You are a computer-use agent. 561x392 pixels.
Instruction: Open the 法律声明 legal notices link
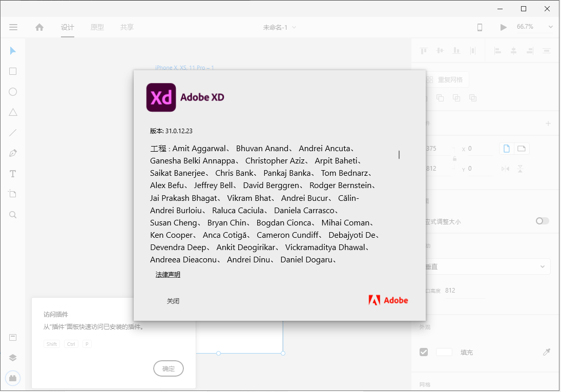[168, 275]
